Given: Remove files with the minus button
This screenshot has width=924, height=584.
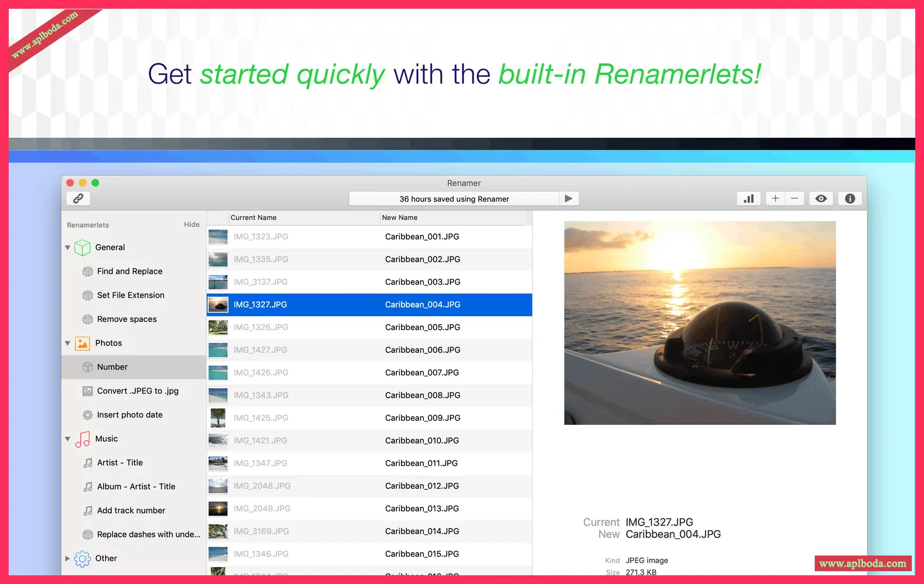Looking at the screenshot, I should coord(794,199).
